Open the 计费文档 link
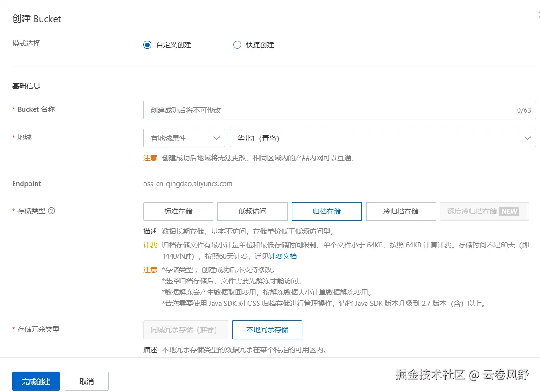The height and width of the screenshot is (392, 540). [x=283, y=256]
